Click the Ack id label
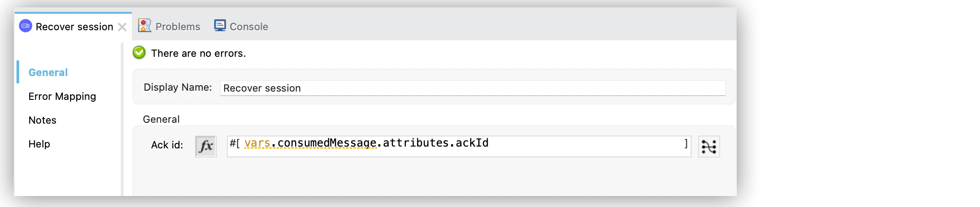980x207 pixels. [167, 145]
